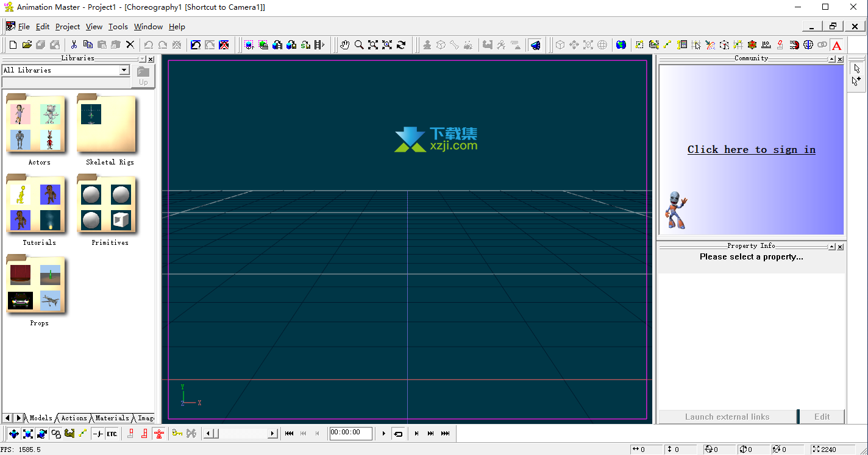Viewport: 868px width, 455px height.
Task: Click the Community panel dropdown arrow
Action: click(832, 60)
